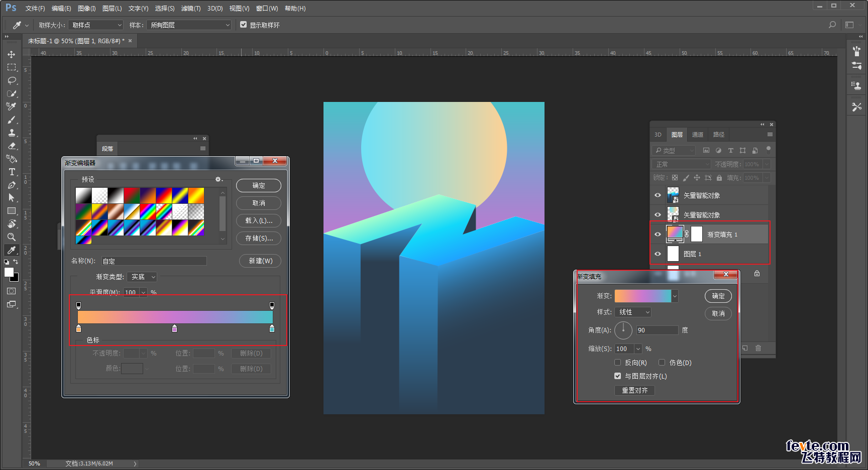Enable the 反向(R) checkbox
The height and width of the screenshot is (470, 868).
point(618,363)
